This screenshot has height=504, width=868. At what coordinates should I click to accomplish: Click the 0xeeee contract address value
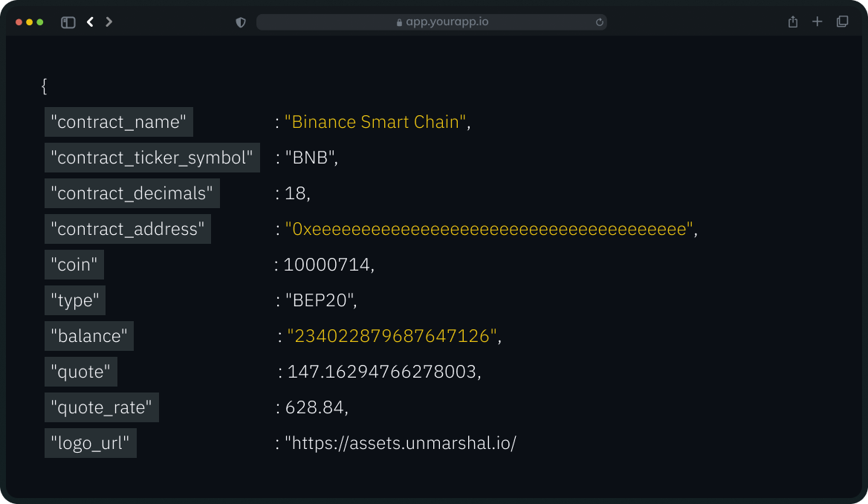[489, 229]
